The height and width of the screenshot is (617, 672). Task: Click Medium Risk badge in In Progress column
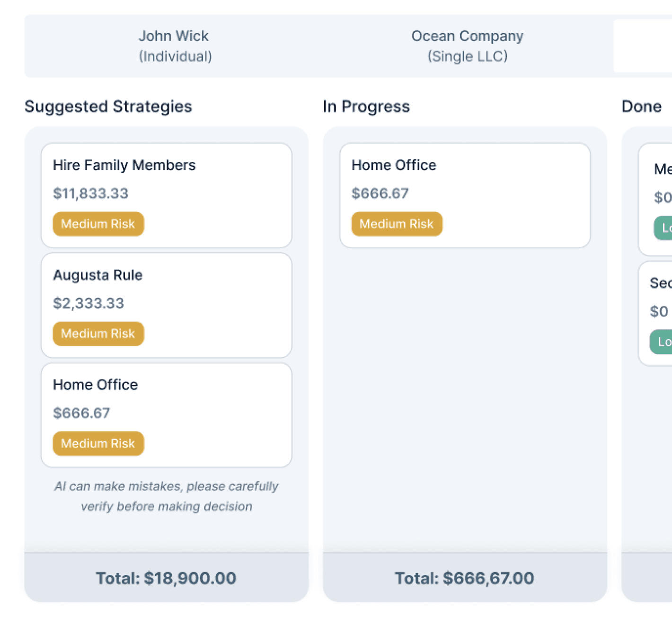pyautogui.click(x=397, y=224)
